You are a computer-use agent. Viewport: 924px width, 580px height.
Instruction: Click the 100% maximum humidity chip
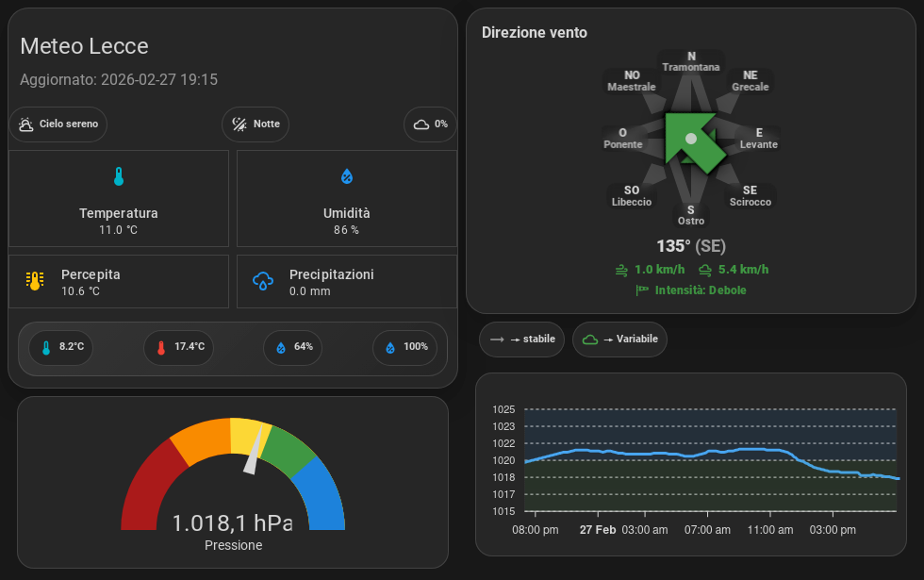405,347
